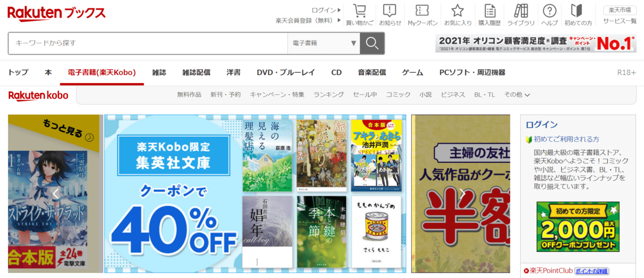Open コミック in Kobo menu
The image size is (644, 278).
click(x=398, y=95)
